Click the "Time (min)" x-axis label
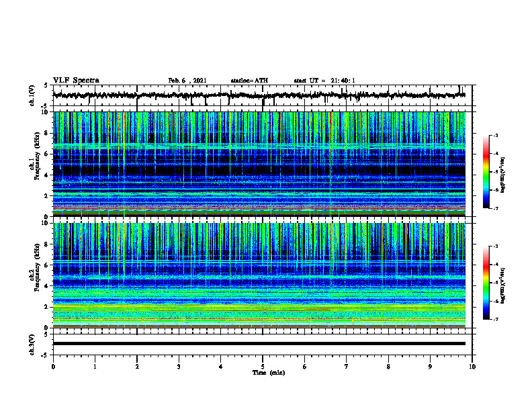532x411 pixels. pos(269,373)
